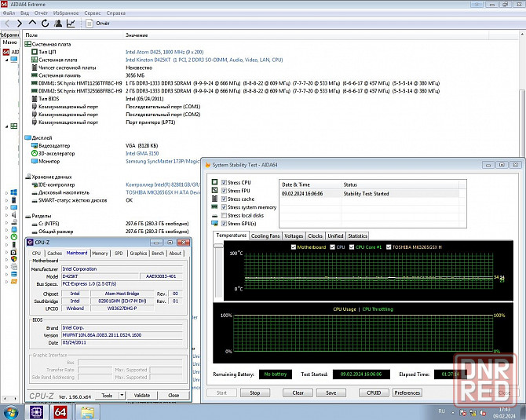Enable the Stress local disks checkbox
This screenshot has width=526, height=420.
point(225,215)
